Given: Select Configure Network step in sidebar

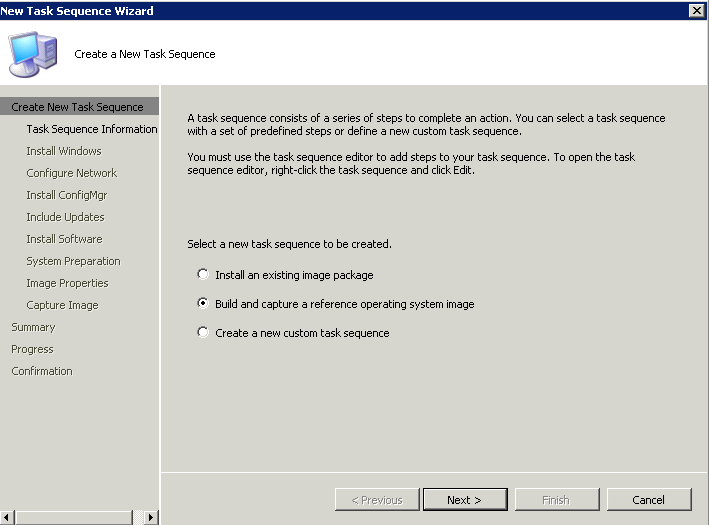Looking at the screenshot, I should (x=71, y=173).
